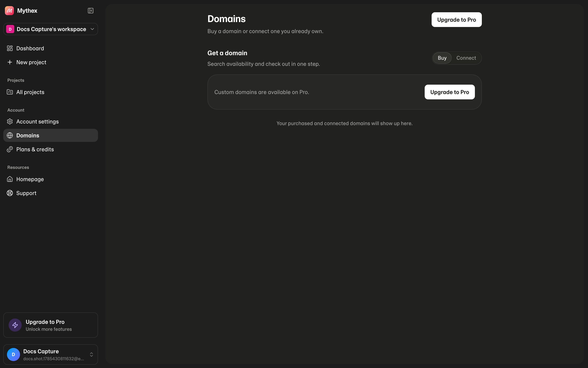This screenshot has width=588, height=368.
Task: Click the Docs Capture's workspace name
Action: pos(51,29)
